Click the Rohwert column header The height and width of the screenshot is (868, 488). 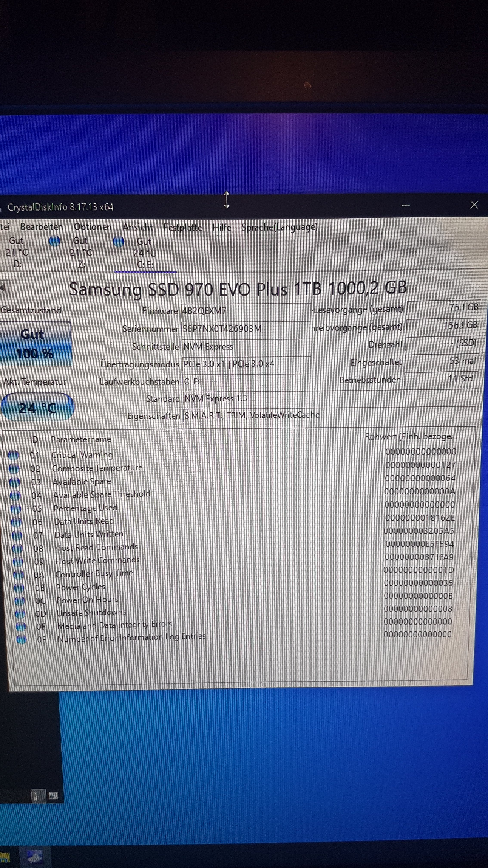coord(411,436)
